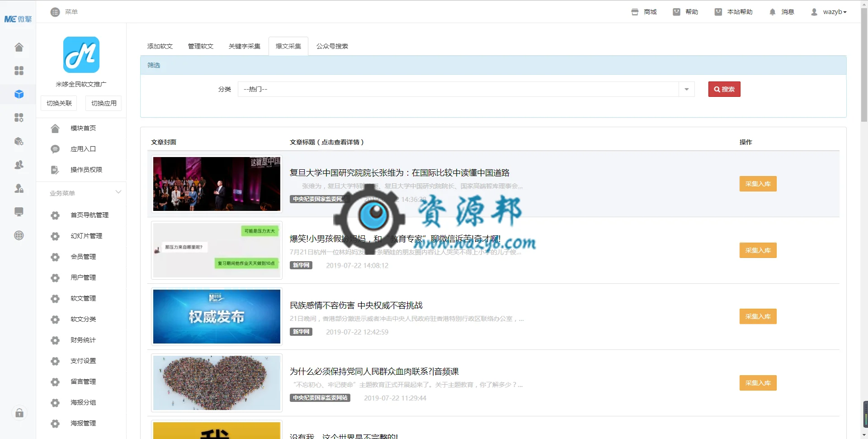Collapse the 业务菜单 section chevron
This screenshot has width=868, height=439.
[x=118, y=192]
